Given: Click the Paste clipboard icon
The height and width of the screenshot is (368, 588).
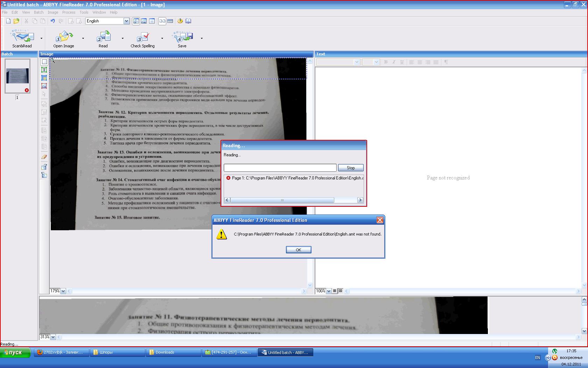Looking at the screenshot, I should (43, 21).
